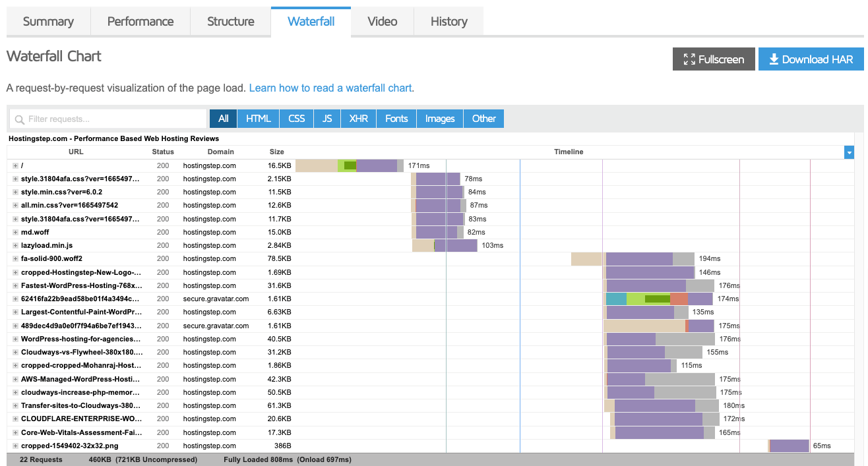868x466 pixels.
Task: Expand the 62416fa22b9ead58be01f4a3494c request
Action: pyautogui.click(x=15, y=299)
